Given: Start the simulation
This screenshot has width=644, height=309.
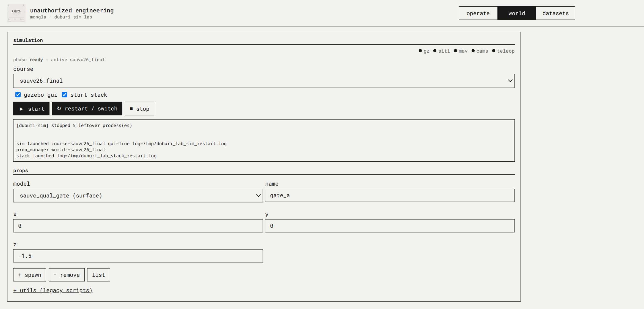Looking at the screenshot, I should coord(31,109).
